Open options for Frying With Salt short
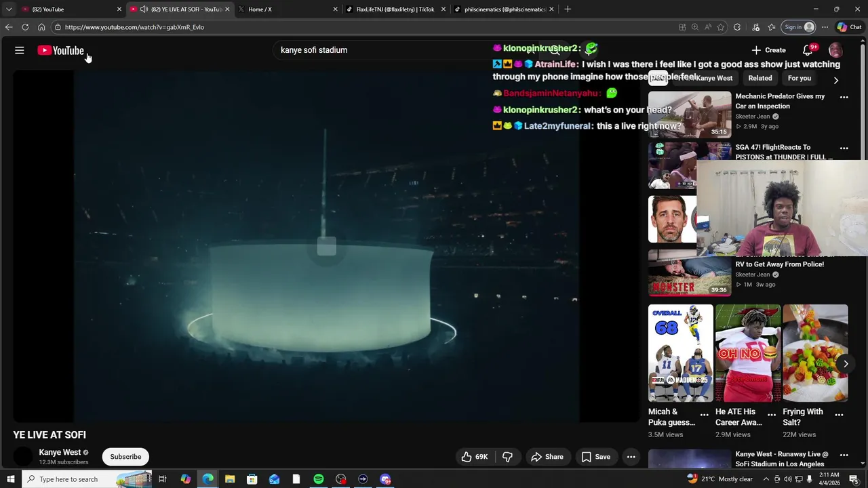Viewport: 868px width, 488px height. [x=839, y=415]
